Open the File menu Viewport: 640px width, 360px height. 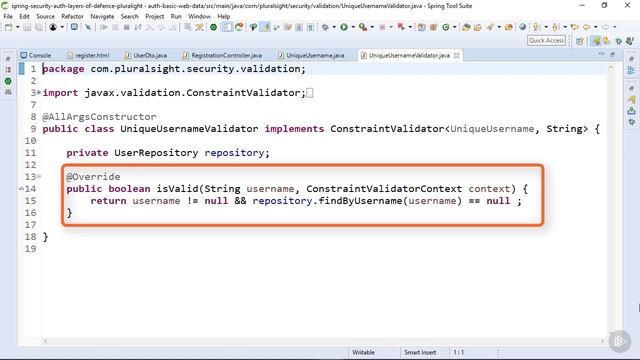click(8, 16)
